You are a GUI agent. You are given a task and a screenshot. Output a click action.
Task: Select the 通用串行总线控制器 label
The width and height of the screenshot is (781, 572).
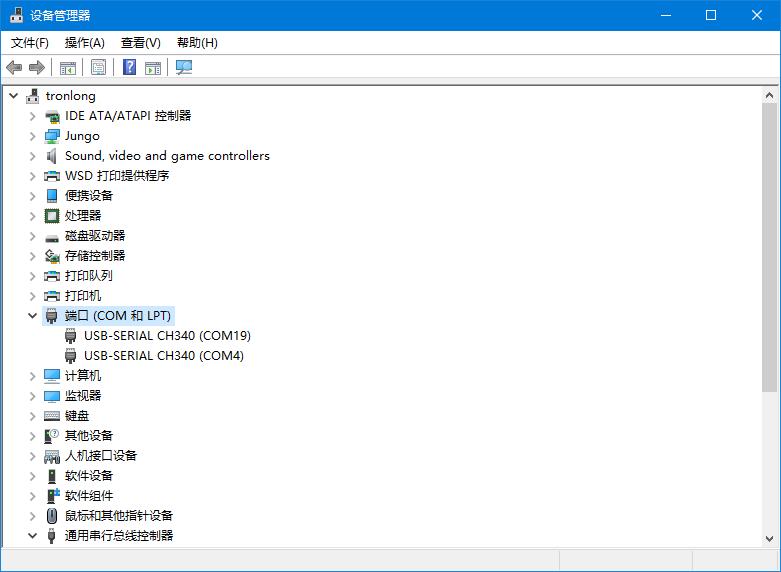(x=119, y=536)
